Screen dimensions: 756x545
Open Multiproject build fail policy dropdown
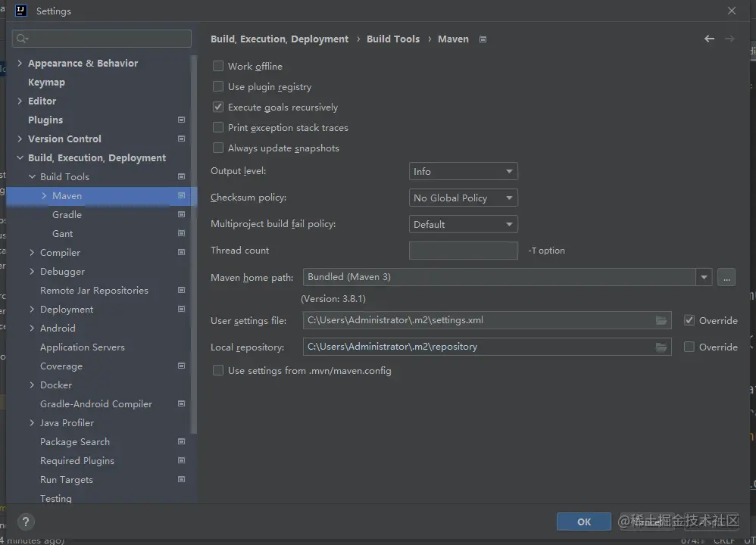point(464,224)
